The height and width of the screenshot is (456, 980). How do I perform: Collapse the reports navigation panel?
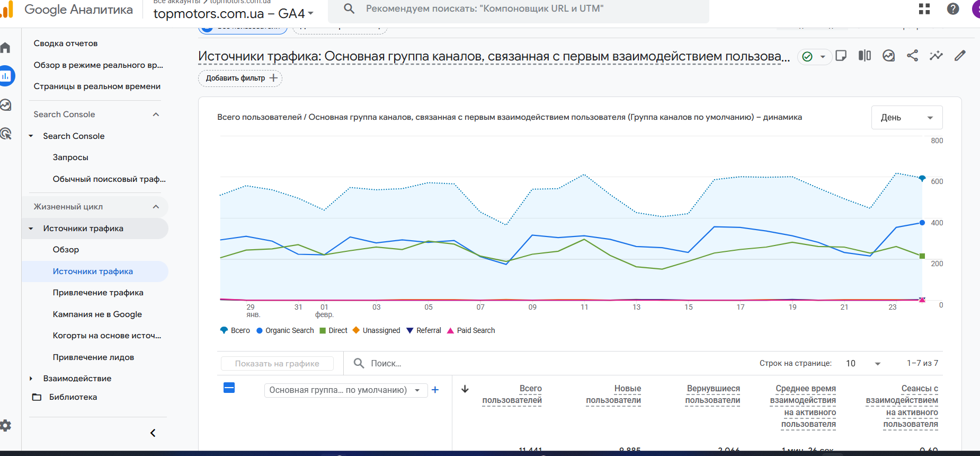[x=153, y=433]
